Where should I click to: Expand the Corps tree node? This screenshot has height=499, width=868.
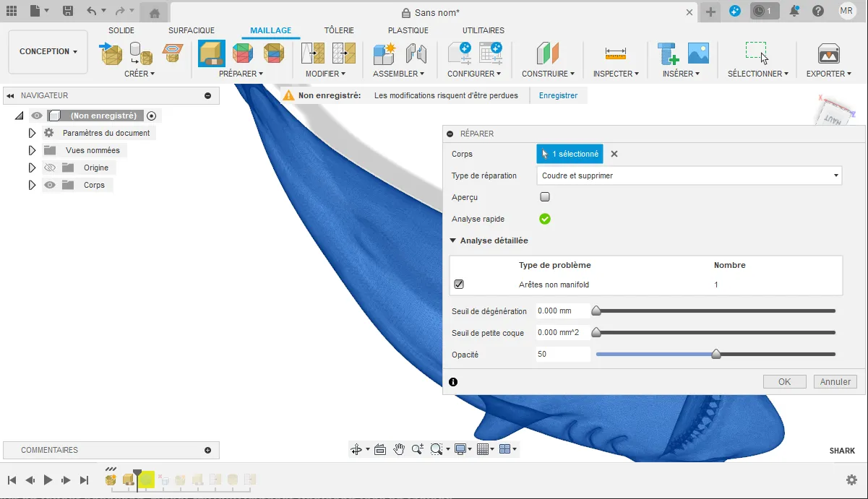point(32,185)
